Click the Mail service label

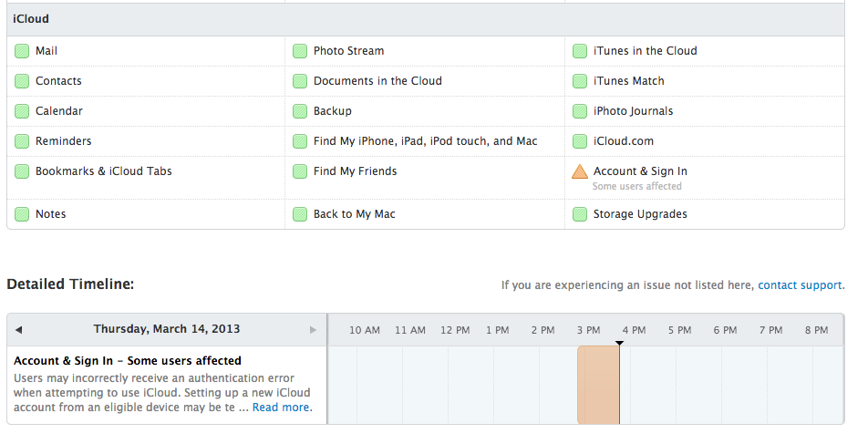tap(46, 51)
